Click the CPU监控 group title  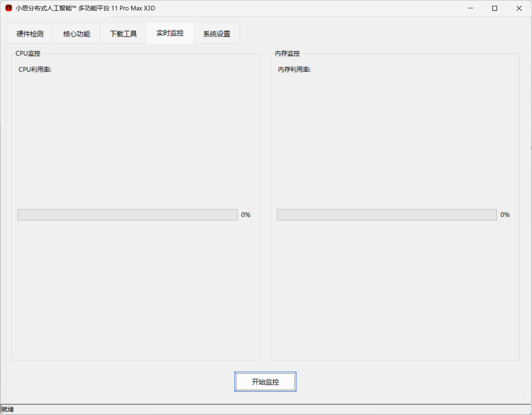28,54
